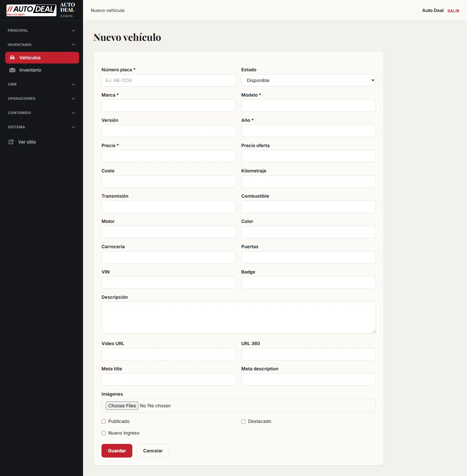The height and width of the screenshot is (476, 467).
Task: Focus the URL 360 input field
Action: coord(308,354)
